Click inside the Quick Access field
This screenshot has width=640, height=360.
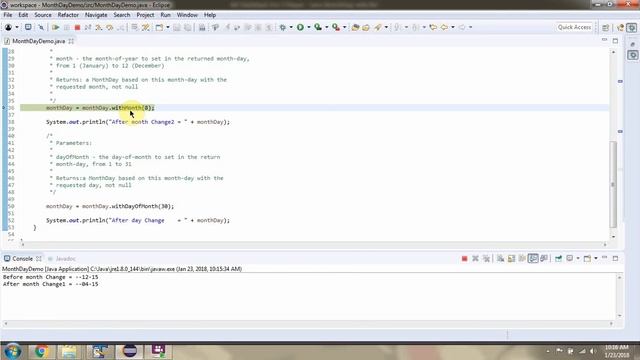(x=574, y=27)
